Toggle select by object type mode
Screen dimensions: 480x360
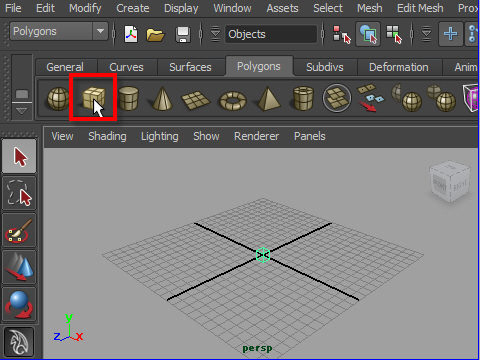pyautogui.click(x=368, y=34)
